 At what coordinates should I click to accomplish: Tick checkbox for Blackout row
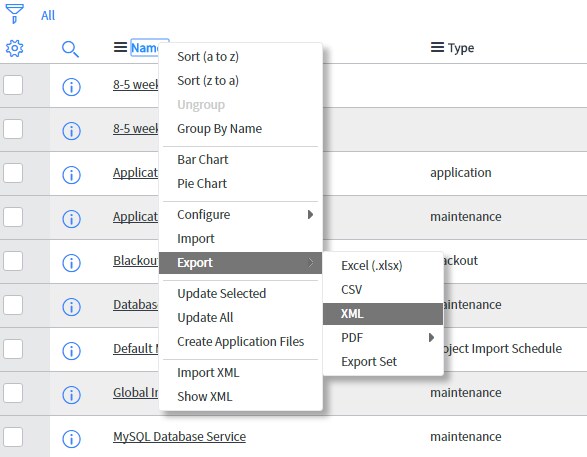point(13,261)
